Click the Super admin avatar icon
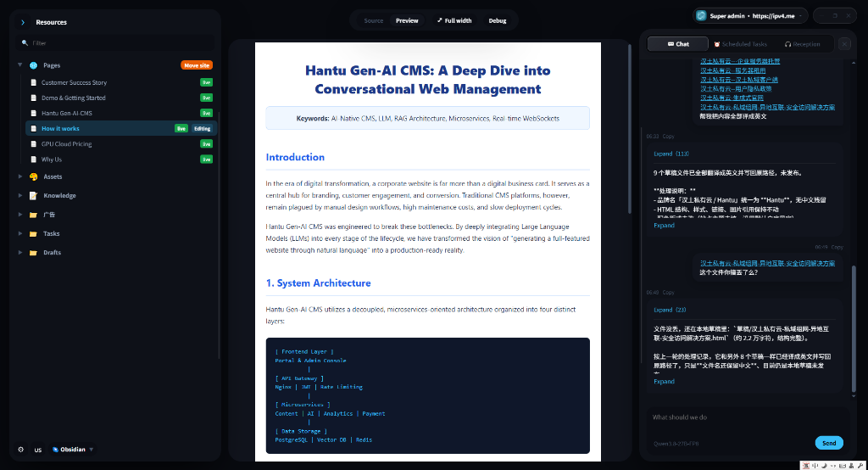 tap(701, 16)
